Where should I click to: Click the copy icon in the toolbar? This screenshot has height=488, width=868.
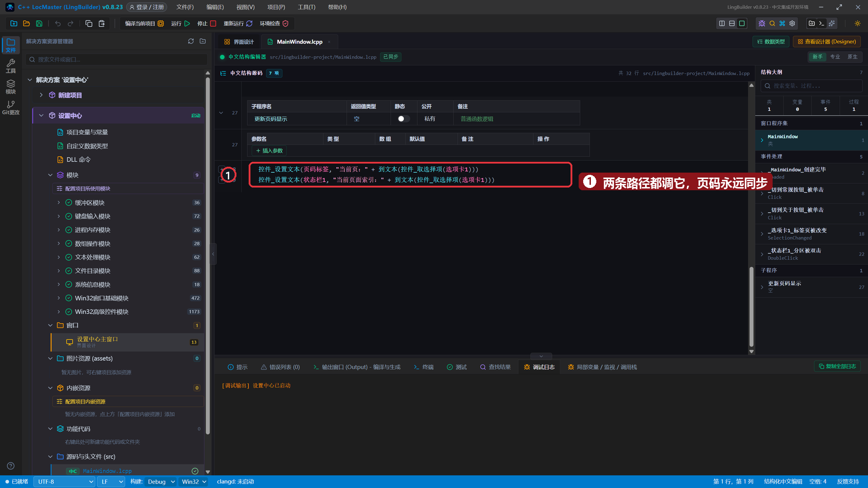89,23
